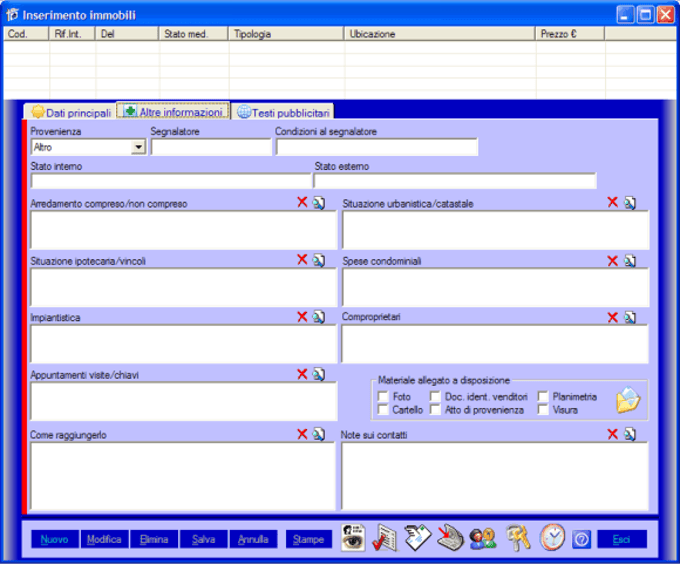
Task: Sort by the Del column header
Action: [127, 34]
